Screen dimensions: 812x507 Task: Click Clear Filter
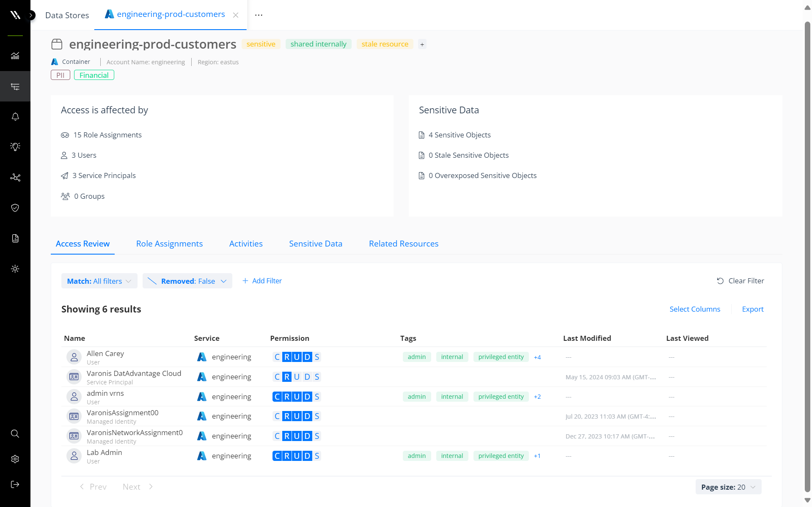[x=740, y=281]
